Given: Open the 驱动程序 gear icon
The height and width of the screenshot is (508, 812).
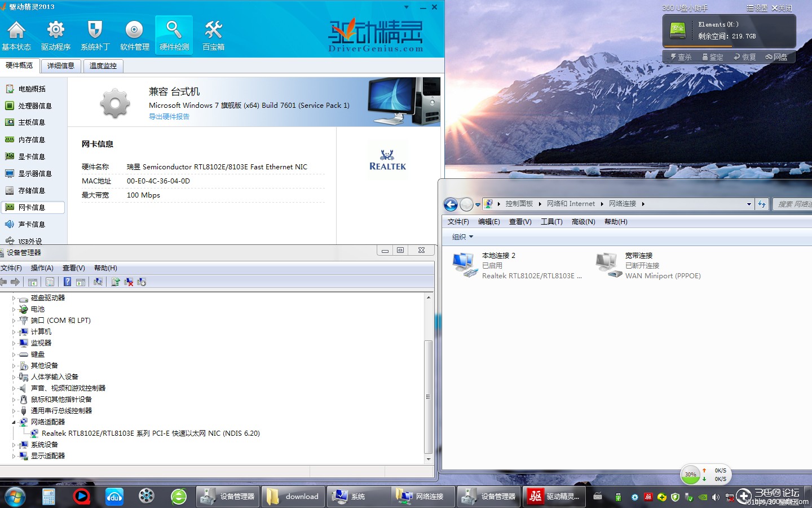Looking at the screenshot, I should pos(56,35).
